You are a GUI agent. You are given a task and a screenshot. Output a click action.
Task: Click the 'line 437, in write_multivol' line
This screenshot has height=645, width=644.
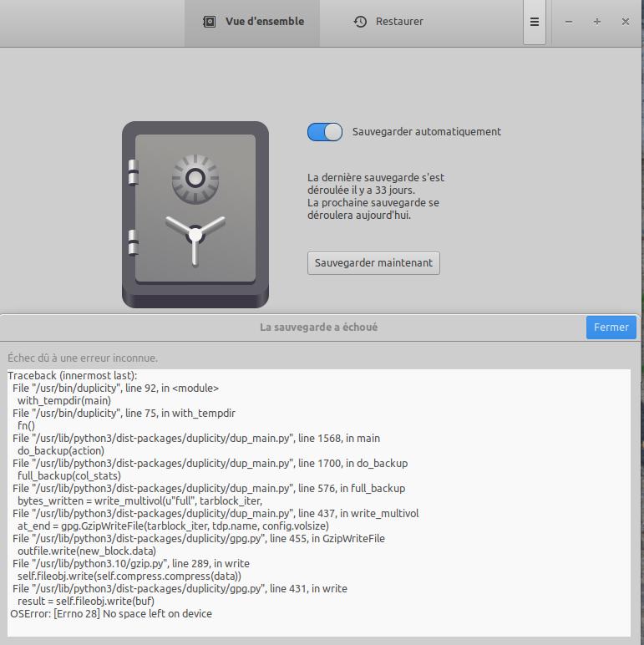point(216,514)
